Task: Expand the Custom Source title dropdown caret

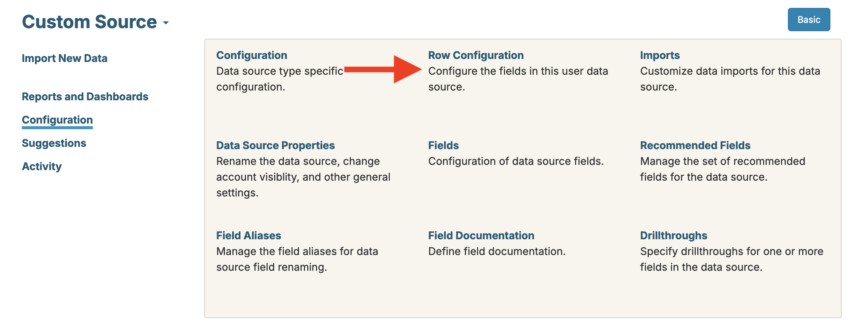Action: (x=166, y=23)
